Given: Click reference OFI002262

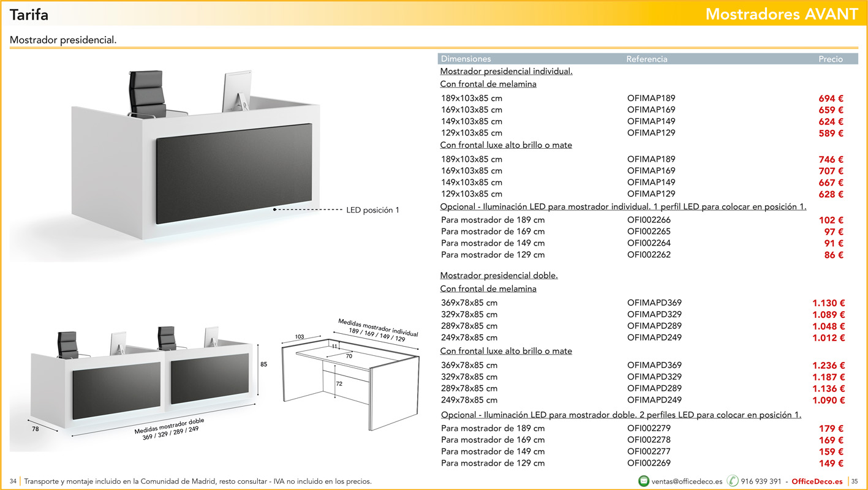Looking at the screenshot, I should click(x=649, y=255).
